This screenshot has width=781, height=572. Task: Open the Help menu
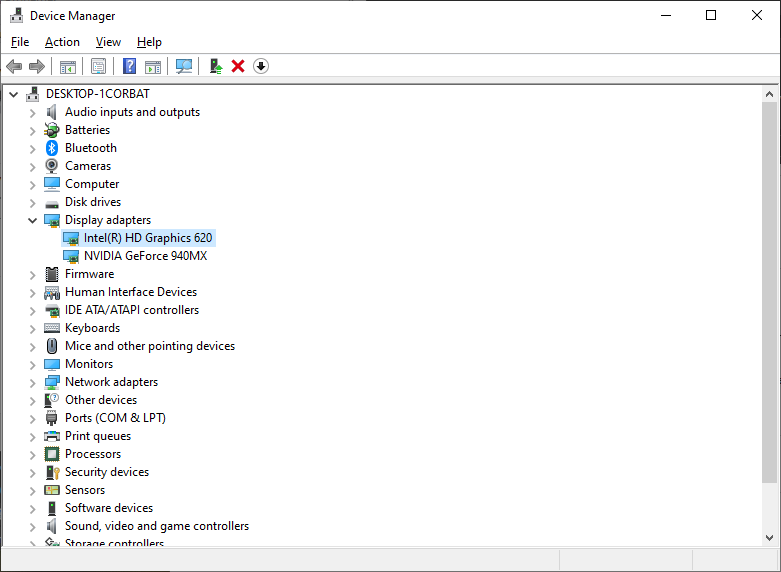click(x=149, y=42)
